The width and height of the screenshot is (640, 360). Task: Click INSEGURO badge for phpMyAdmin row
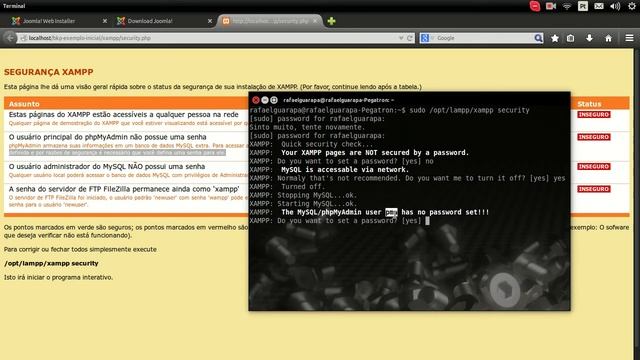pos(594,137)
